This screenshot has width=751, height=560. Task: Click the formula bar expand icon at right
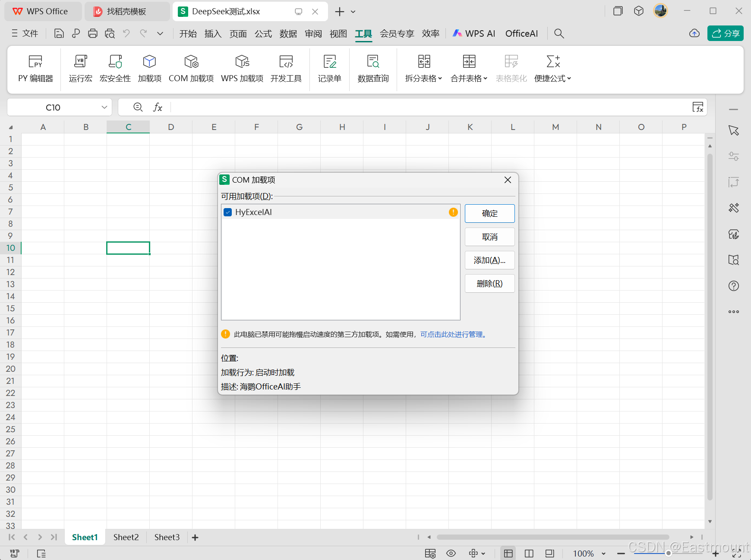(x=698, y=107)
